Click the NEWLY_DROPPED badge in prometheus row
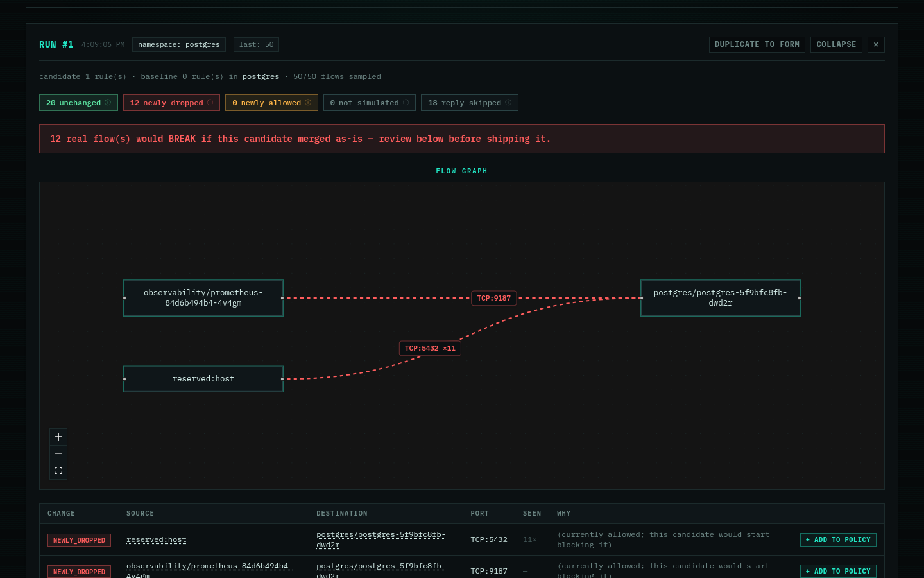The width and height of the screenshot is (924, 578). [79, 572]
